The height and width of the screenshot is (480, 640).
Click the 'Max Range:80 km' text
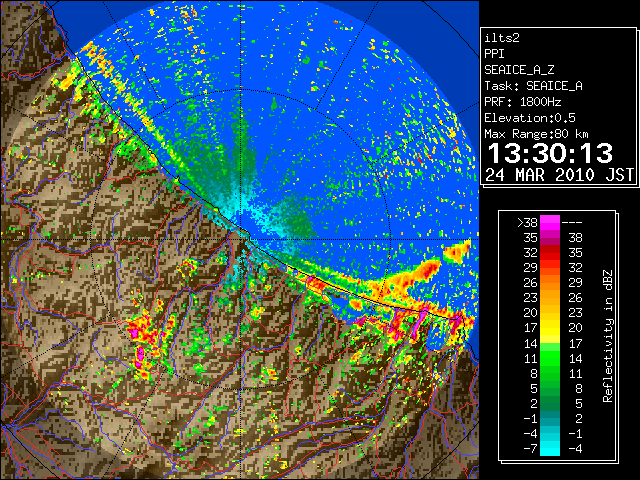click(536, 134)
